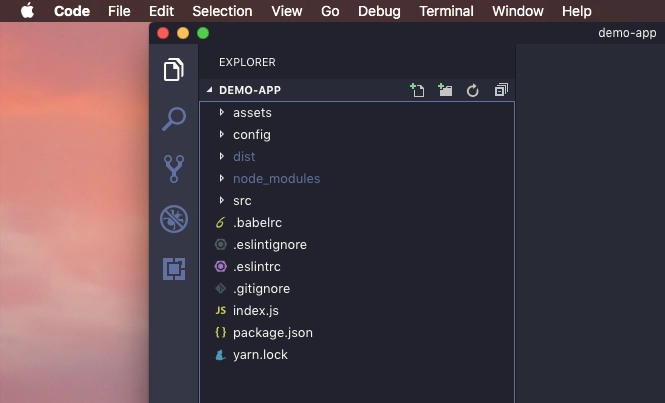Click the Refresh Explorer icon
Viewport: 665px width, 403px height.
tap(472, 91)
